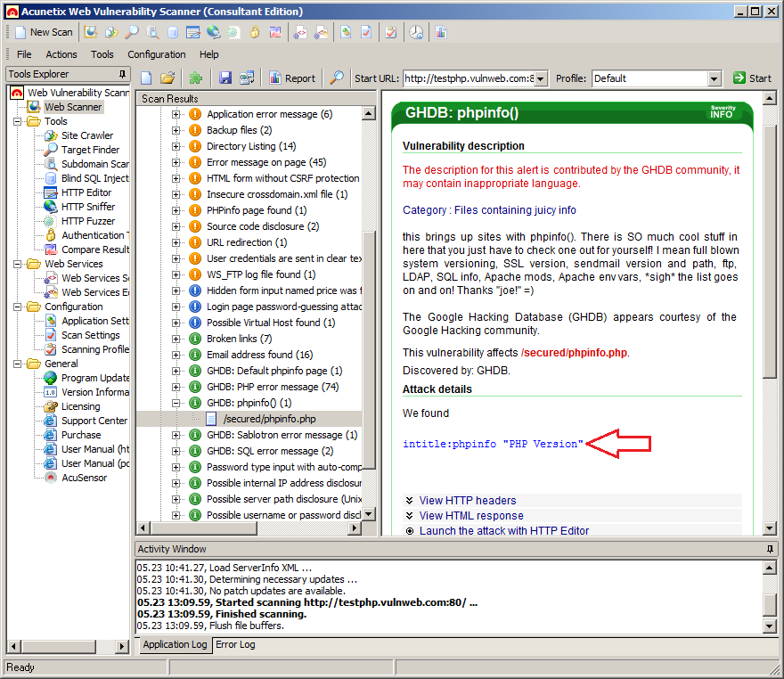Click the New Scan toolbar button

tap(44, 32)
